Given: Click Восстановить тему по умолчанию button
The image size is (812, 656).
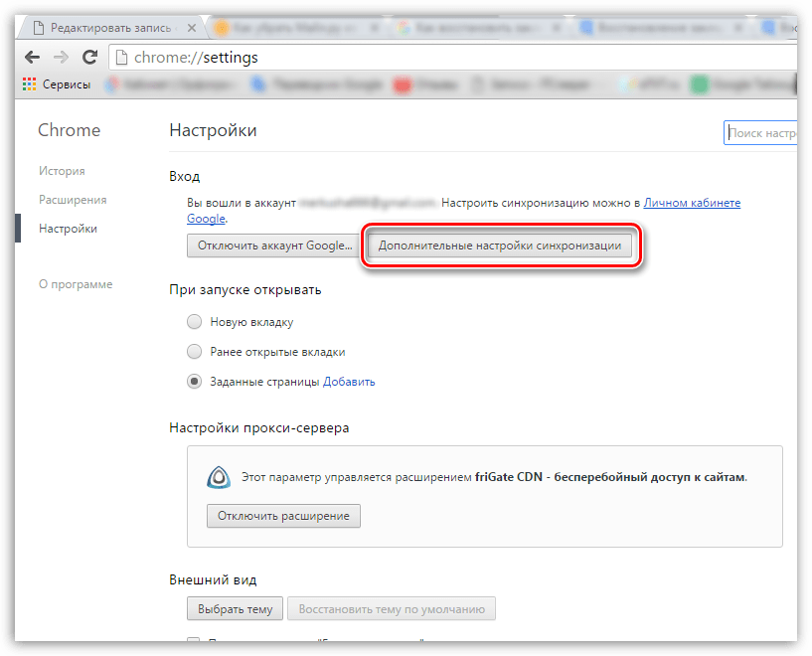Looking at the screenshot, I should [392, 609].
